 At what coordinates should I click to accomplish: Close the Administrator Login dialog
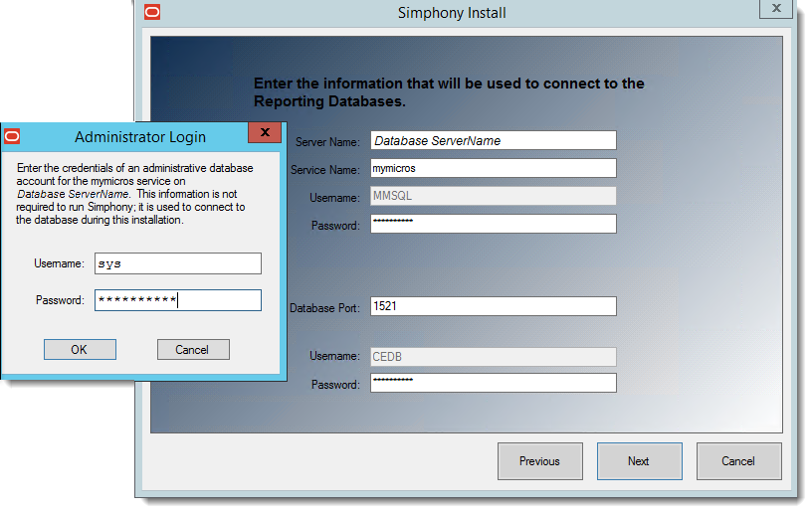point(265,132)
